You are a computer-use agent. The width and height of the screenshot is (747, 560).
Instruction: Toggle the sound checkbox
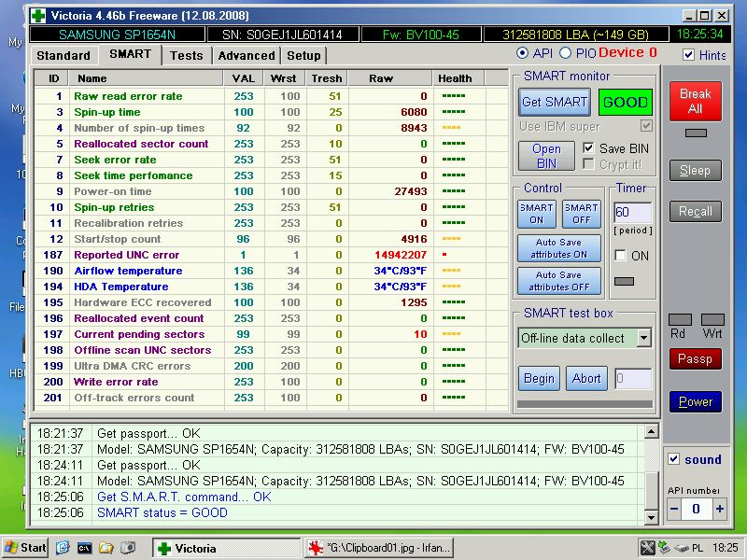click(x=673, y=459)
